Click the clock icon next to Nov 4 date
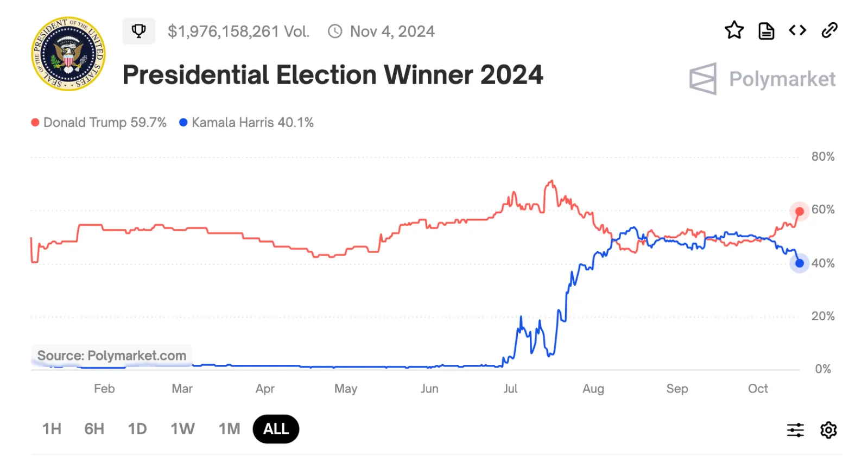 click(335, 31)
